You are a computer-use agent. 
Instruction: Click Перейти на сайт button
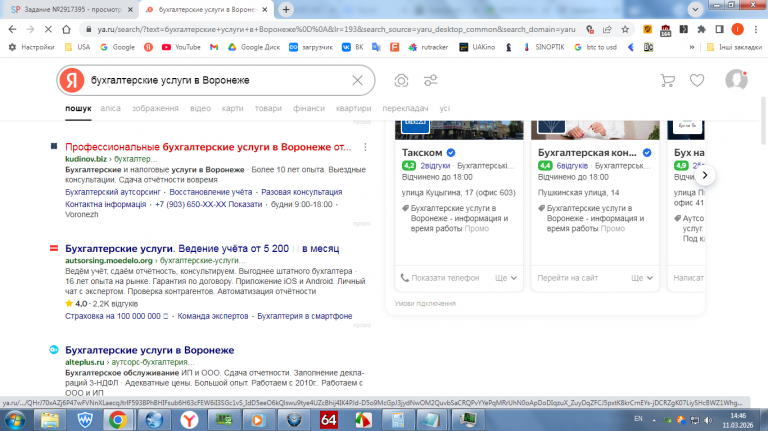(x=568, y=278)
